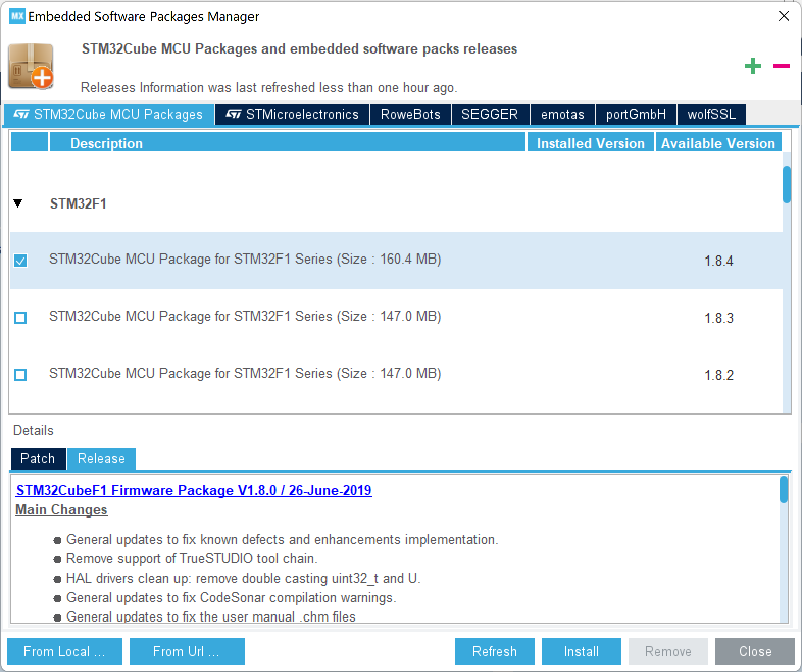Open the STM32Cube MCU Packages tab
802x672 pixels.
(x=108, y=114)
